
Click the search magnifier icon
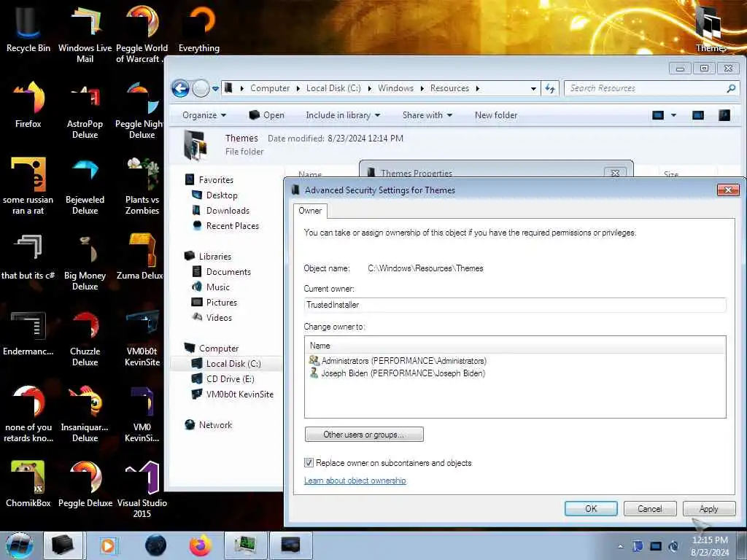click(x=731, y=88)
